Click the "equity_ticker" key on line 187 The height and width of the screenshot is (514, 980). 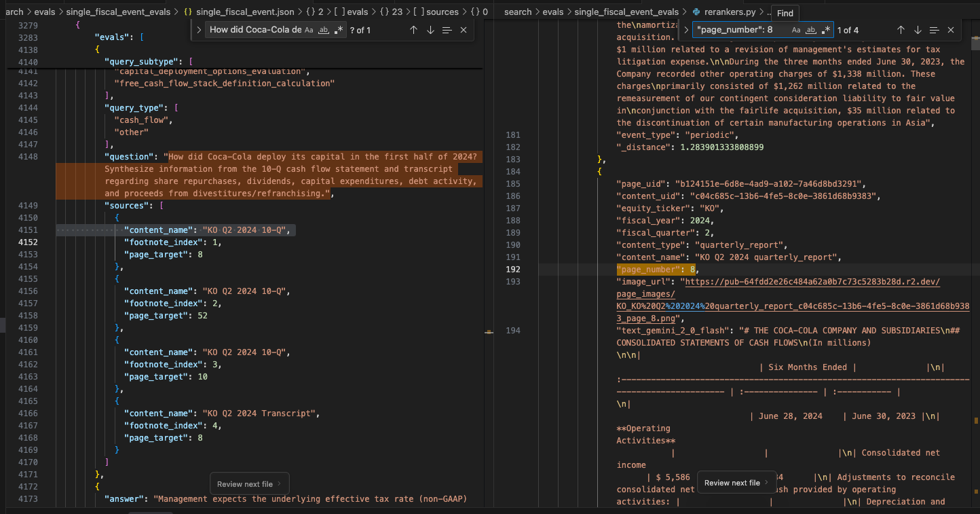point(652,208)
